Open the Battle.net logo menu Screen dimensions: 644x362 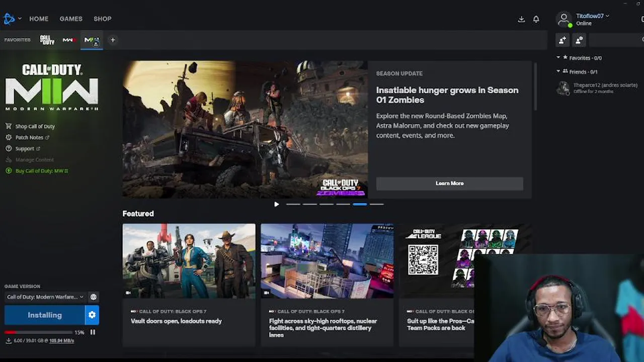[9, 19]
